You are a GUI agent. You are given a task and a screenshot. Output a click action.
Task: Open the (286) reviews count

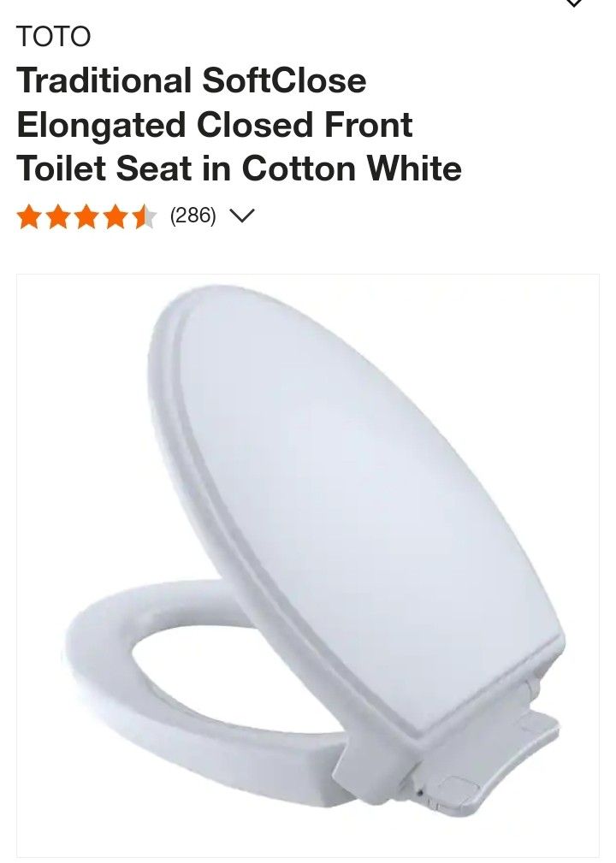coord(192,216)
